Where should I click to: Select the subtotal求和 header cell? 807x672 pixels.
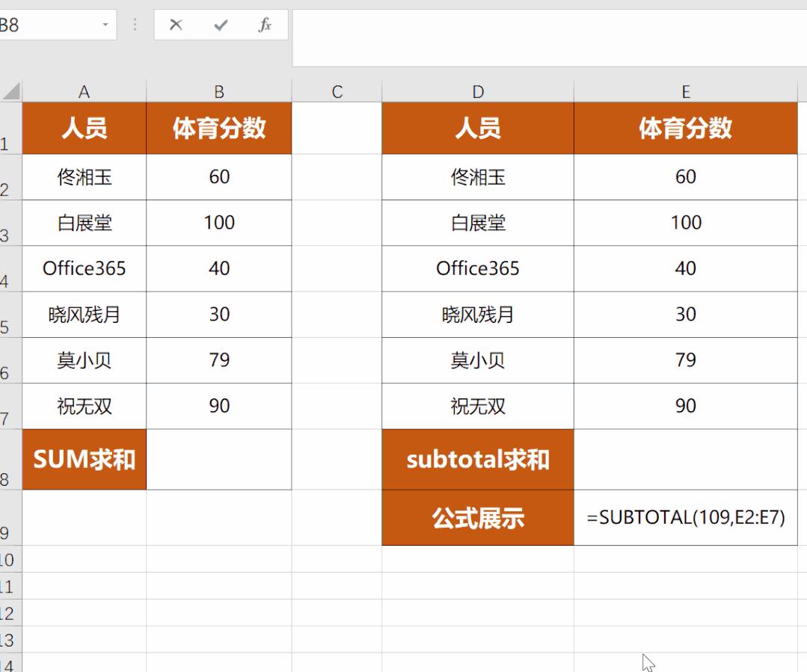[x=478, y=459]
